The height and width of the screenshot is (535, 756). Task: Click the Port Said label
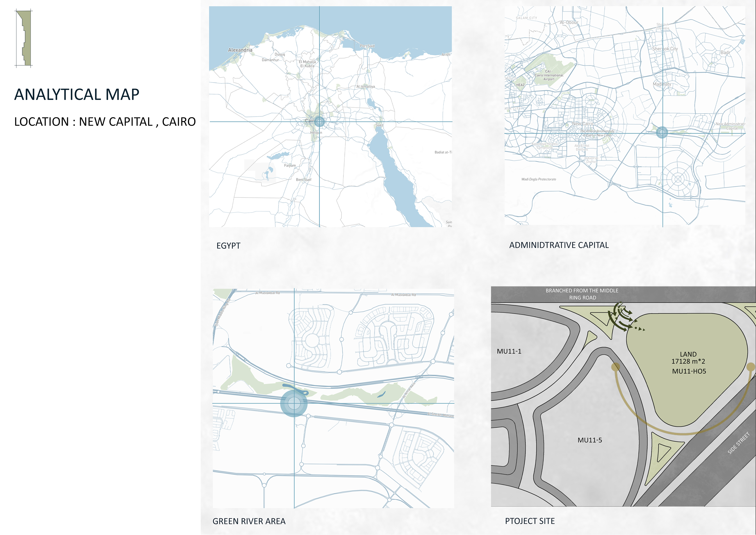coord(367,46)
